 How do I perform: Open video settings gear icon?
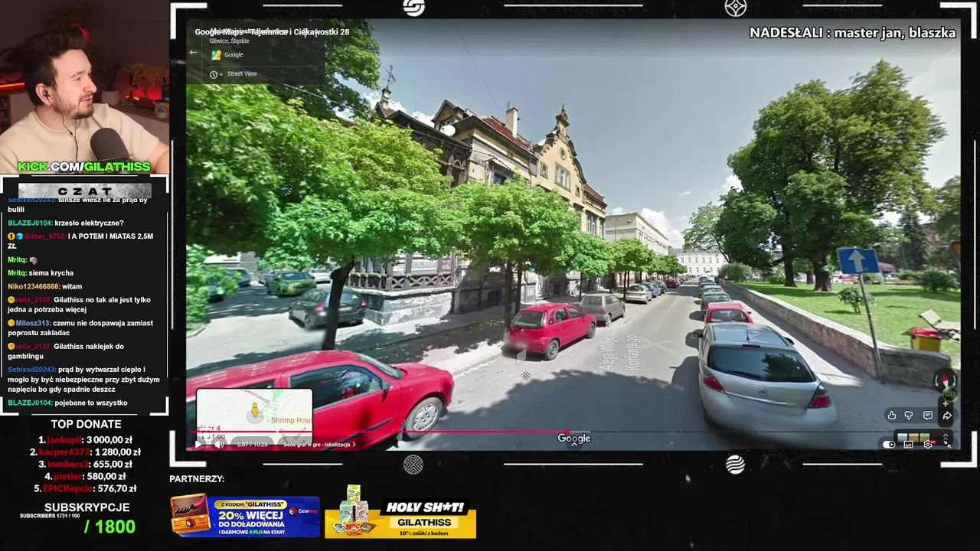[x=928, y=445]
